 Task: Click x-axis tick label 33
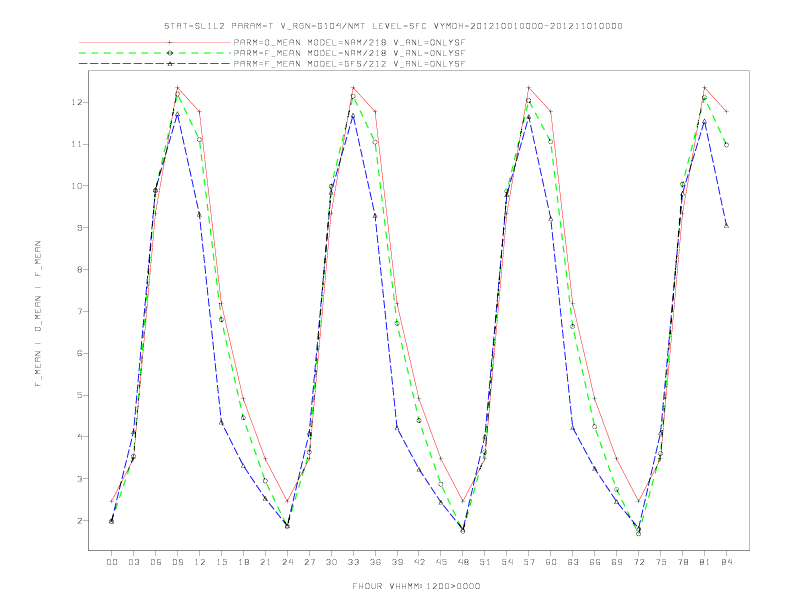353,562
